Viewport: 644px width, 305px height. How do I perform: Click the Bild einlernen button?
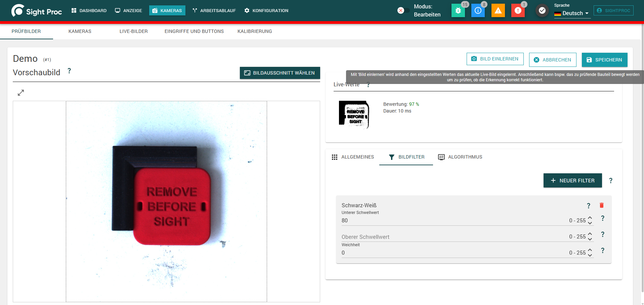click(x=495, y=59)
